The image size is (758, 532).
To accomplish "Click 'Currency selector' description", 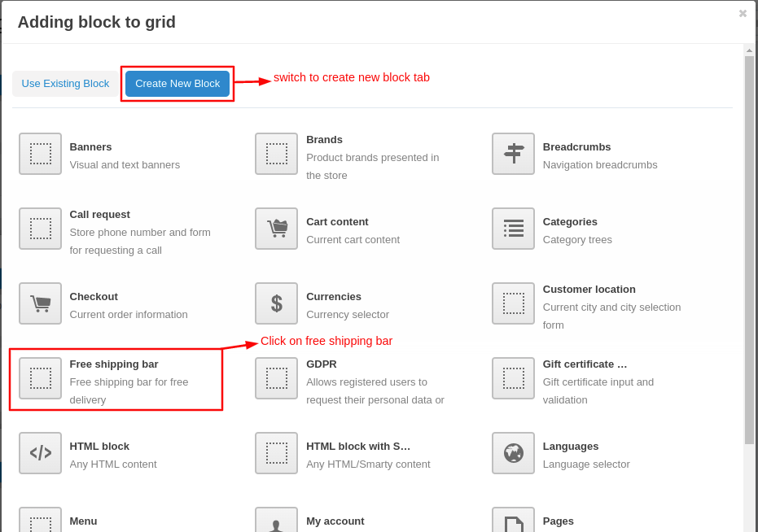I will click(x=348, y=315).
